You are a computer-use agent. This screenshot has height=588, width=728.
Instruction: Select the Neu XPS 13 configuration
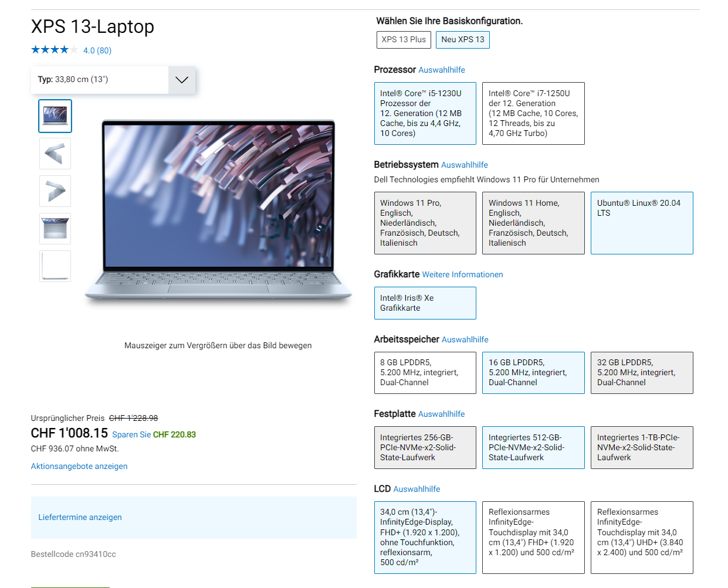tap(463, 40)
